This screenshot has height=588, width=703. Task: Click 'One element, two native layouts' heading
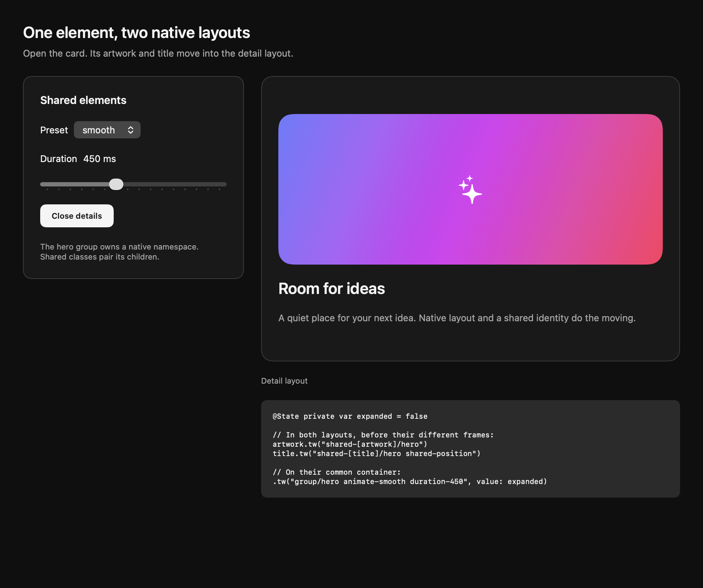(136, 33)
